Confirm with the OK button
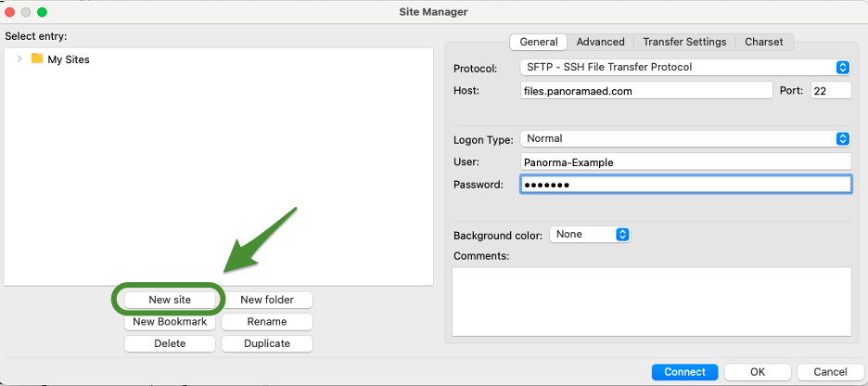 click(758, 372)
